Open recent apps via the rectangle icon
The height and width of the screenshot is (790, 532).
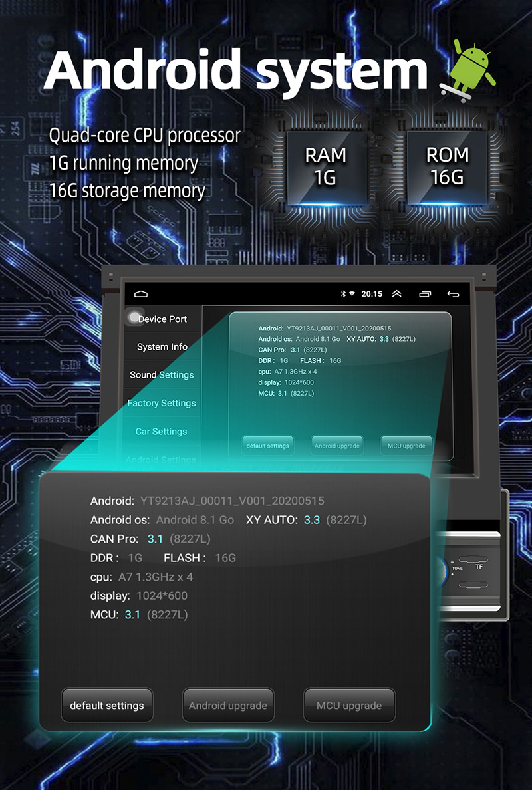point(425,294)
